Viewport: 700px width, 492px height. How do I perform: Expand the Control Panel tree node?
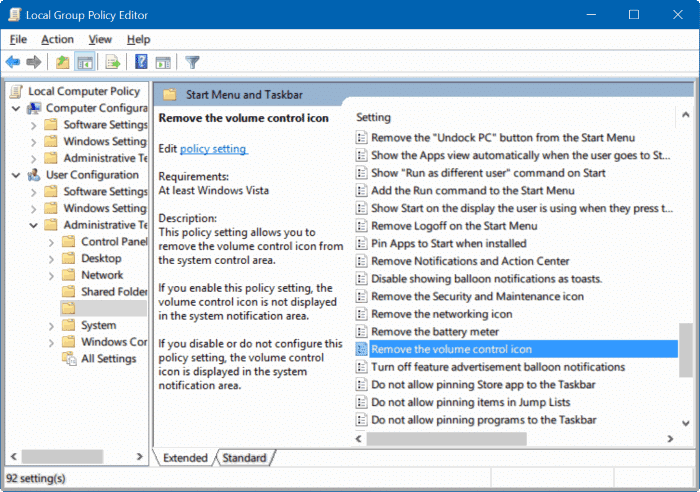click(x=51, y=242)
